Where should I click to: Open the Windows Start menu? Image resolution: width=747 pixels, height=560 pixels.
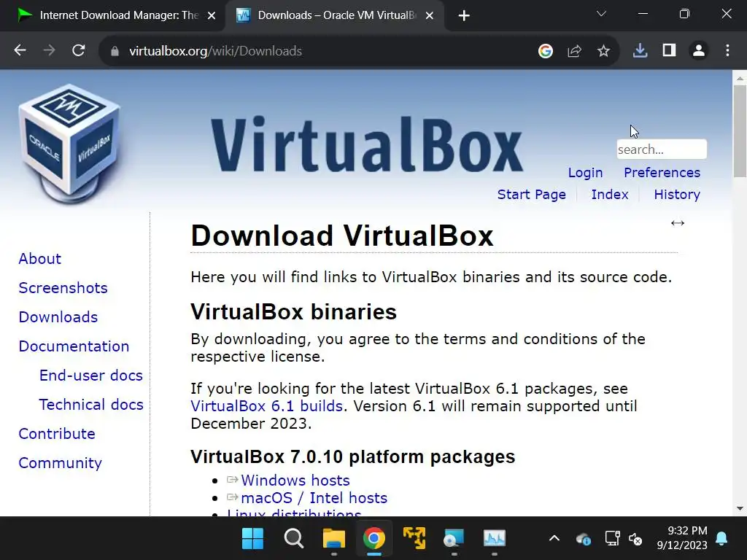coord(252,539)
